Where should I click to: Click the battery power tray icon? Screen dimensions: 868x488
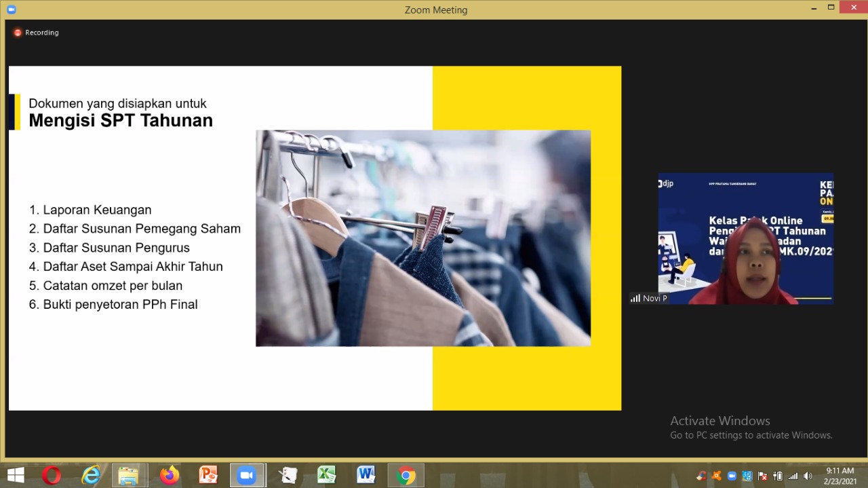pos(778,476)
